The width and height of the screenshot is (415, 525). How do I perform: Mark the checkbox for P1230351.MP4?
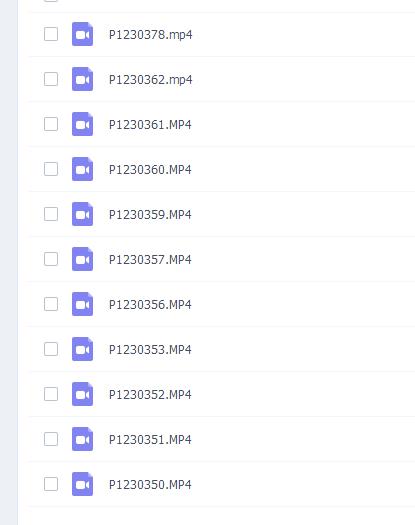coord(51,439)
